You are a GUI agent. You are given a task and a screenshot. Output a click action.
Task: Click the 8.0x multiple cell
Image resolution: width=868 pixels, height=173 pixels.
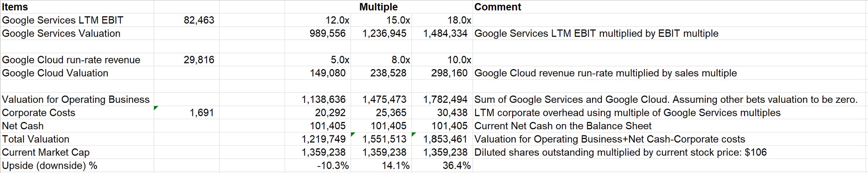coord(381,60)
